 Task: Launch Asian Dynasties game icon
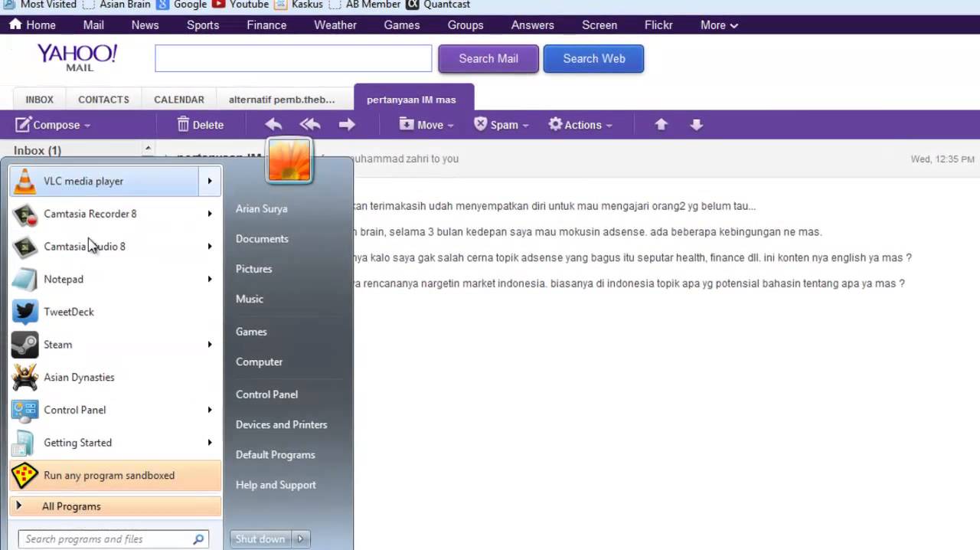point(25,378)
